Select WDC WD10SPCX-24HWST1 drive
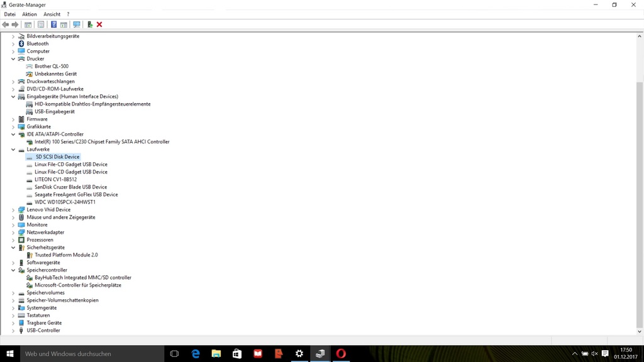This screenshot has height=362, width=644. [65, 202]
